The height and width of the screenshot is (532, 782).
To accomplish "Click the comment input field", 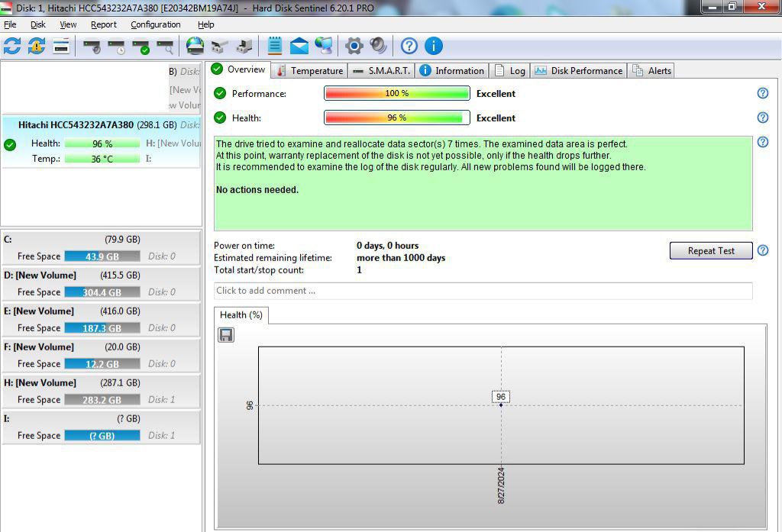I will click(483, 291).
